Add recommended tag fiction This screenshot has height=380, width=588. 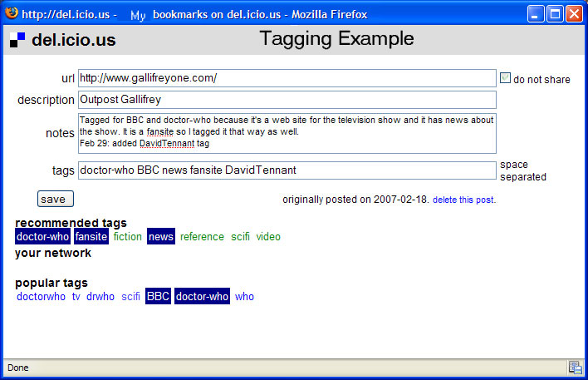(x=128, y=236)
